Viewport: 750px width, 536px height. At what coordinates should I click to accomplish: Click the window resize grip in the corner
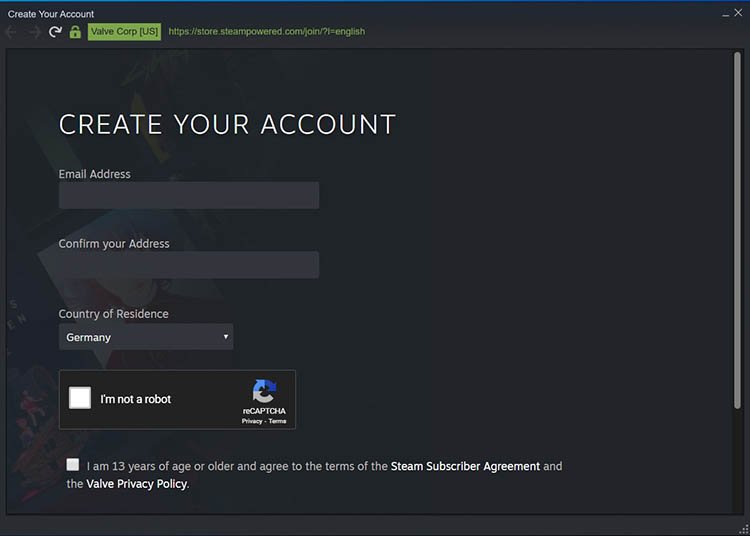[x=744, y=529]
